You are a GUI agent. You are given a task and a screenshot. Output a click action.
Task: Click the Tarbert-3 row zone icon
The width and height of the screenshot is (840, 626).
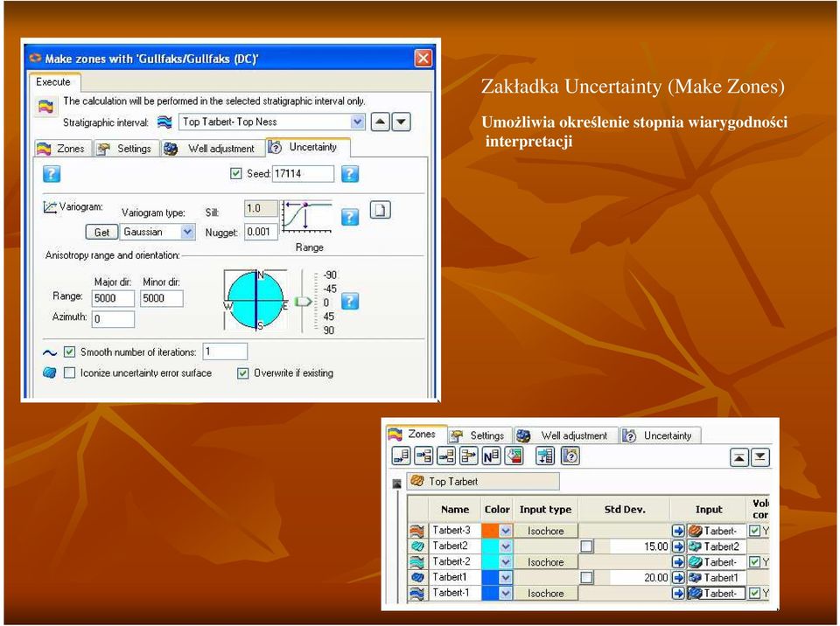[417, 531]
